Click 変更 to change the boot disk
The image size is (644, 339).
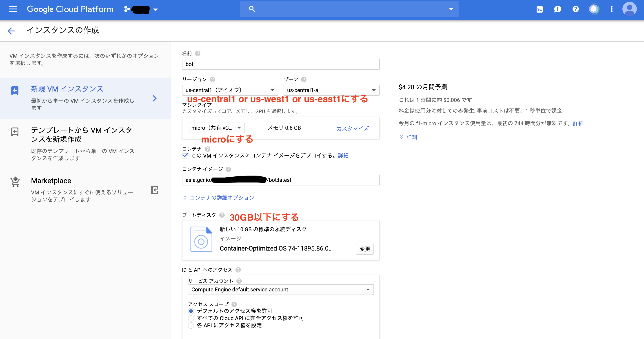(x=364, y=249)
